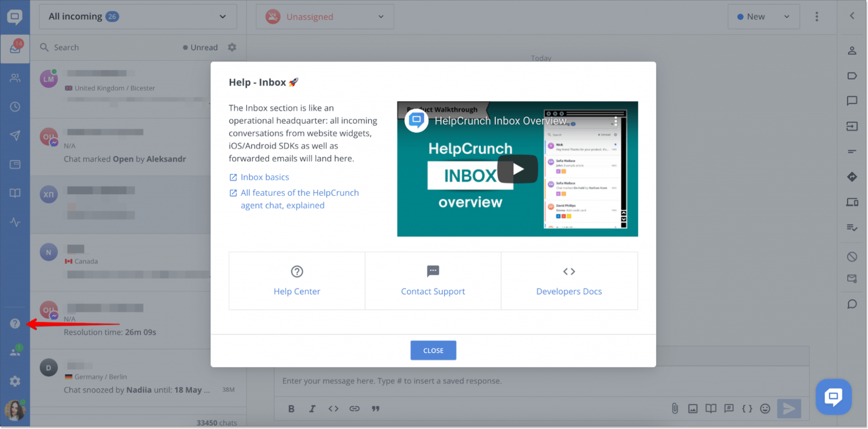Toggle italic formatting in the reply toolbar

click(312, 408)
